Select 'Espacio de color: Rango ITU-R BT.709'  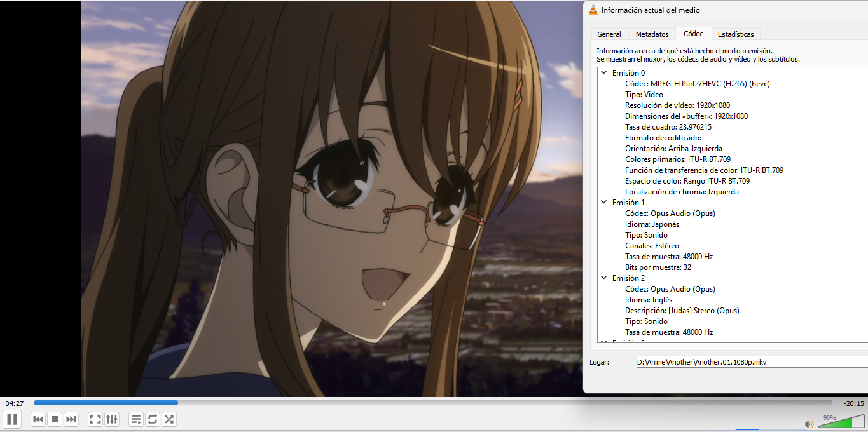click(687, 181)
